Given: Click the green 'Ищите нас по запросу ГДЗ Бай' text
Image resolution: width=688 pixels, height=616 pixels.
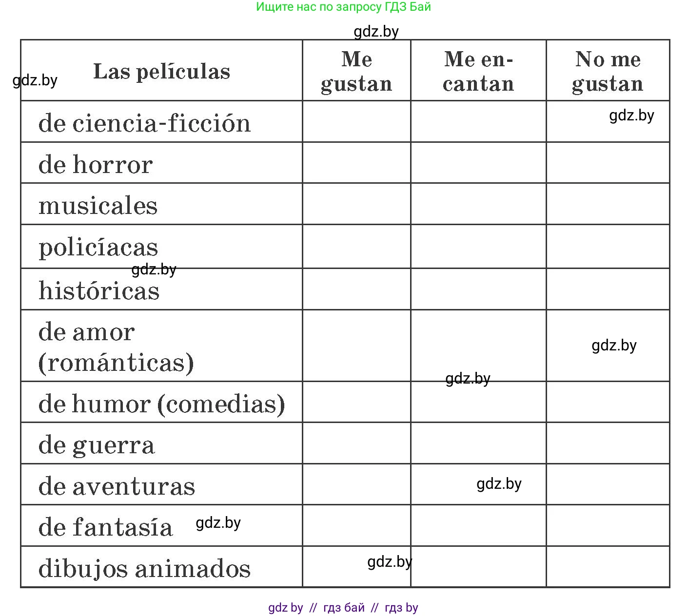Looking at the screenshot, I should pyautogui.click(x=343, y=7).
